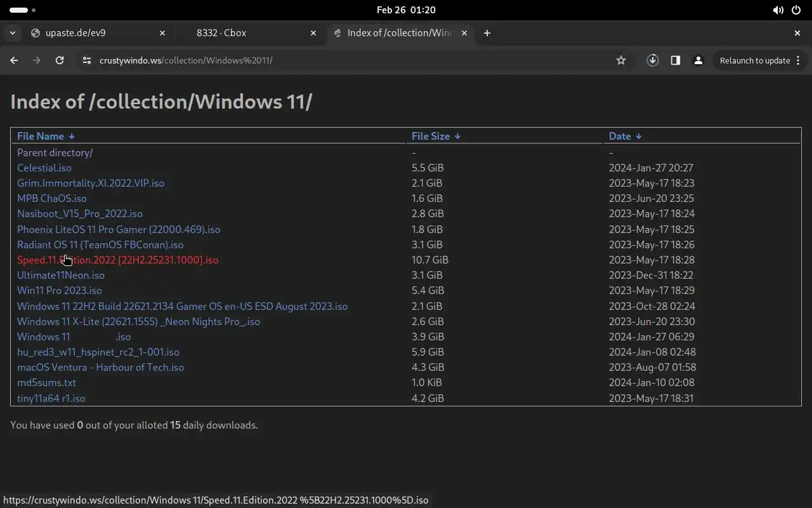Click the 1.0 KiB file size cell
This screenshot has height=508, width=812.
click(427, 382)
